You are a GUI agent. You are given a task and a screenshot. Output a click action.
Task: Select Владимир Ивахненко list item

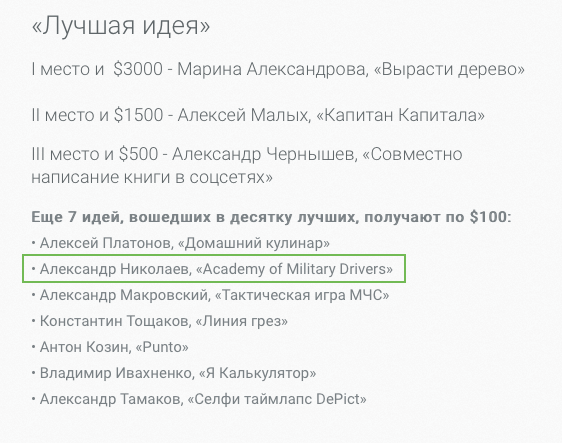click(x=174, y=373)
